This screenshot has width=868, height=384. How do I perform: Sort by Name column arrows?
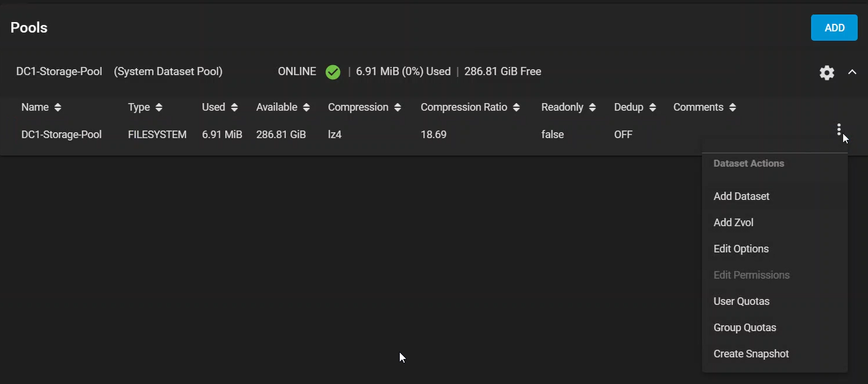pos(57,108)
